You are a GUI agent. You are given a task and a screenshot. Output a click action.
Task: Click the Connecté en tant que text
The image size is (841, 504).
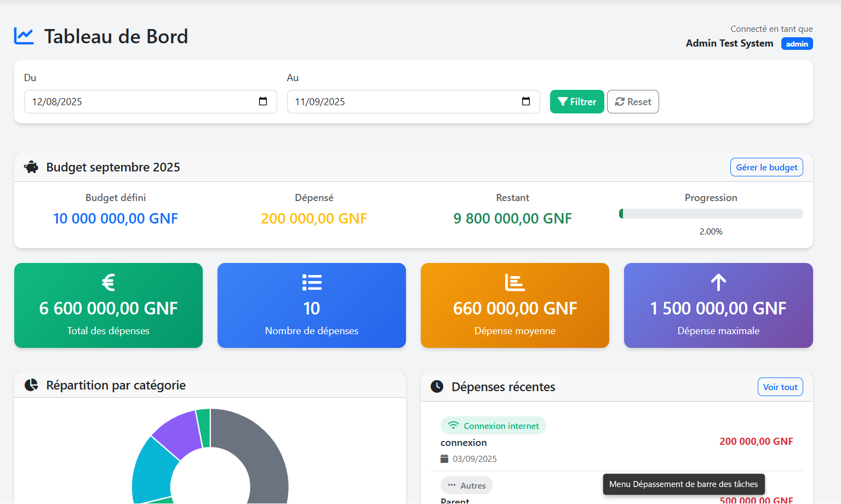(x=771, y=29)
